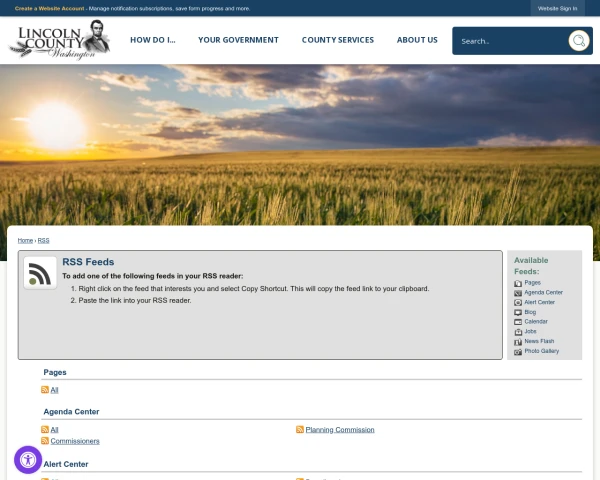The height and width of the screenshot is (480, 600).
Task: Click the Website Sign In button
Action: coord(558,8)
